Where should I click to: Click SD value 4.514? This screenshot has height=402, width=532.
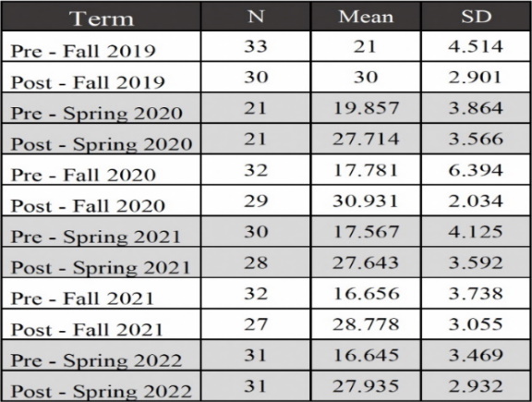pyautogui.click(x=476, y=46)
